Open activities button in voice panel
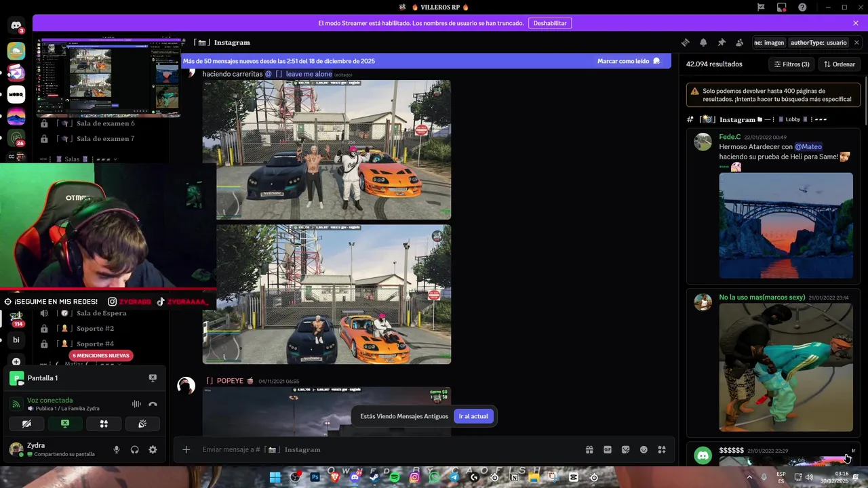The image size is (868, 488). 104,424
